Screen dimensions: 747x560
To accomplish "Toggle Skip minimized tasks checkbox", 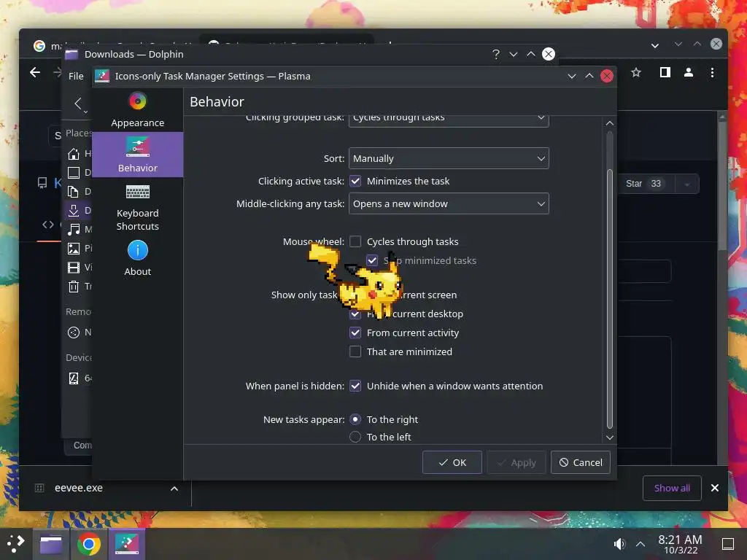I will (x=372, y=260).
